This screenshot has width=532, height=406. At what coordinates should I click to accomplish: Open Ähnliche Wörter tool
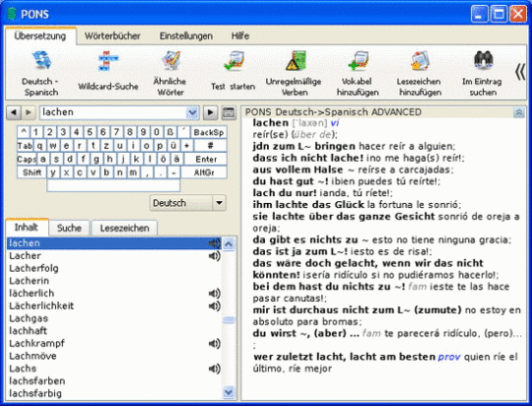pyautogui.click(x=170, y=60)
